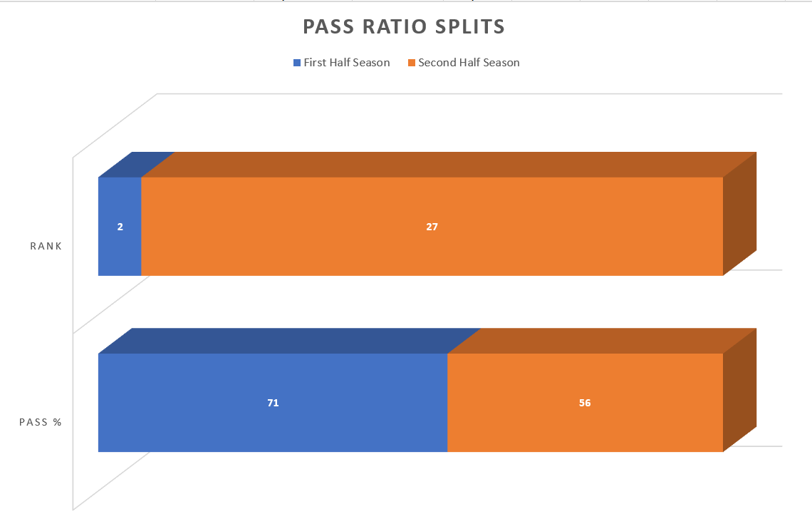This screenshot has height=519, width=812.
Task: Select the First Half Season legend text
Action: [x=347, y=63]
